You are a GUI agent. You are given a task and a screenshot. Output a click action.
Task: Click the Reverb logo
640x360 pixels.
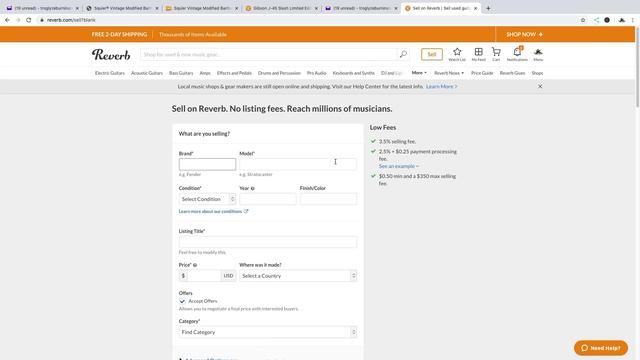111,55
